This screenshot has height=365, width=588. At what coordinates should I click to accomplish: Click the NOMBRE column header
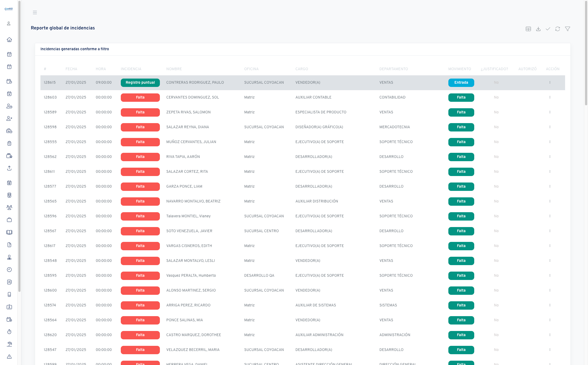[x=174, y=69]
